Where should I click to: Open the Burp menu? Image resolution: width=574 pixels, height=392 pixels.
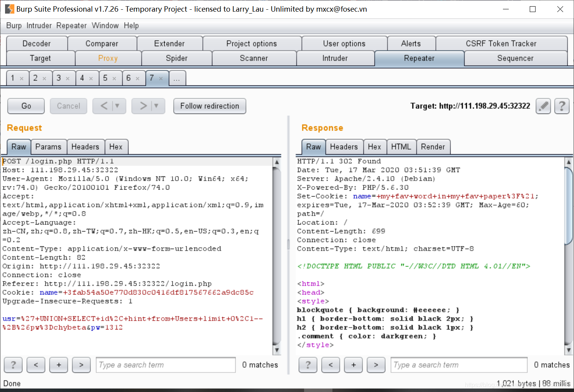click(14, 26)
